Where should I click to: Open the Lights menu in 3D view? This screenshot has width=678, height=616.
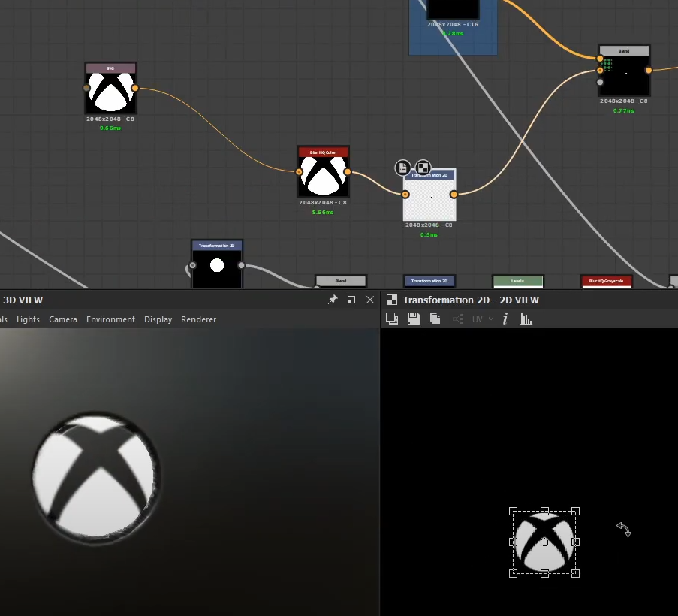[x=28, y=319]
